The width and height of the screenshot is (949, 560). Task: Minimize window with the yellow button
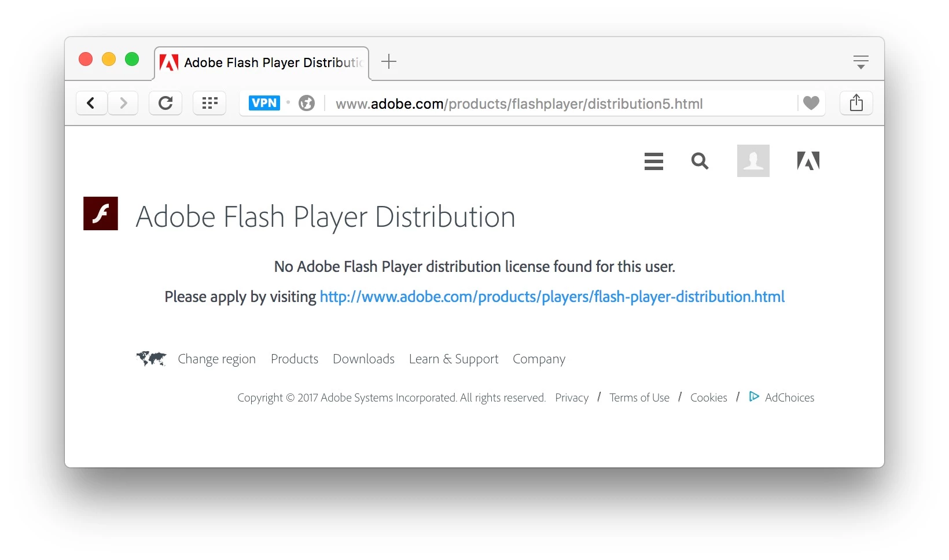(109, 59)
